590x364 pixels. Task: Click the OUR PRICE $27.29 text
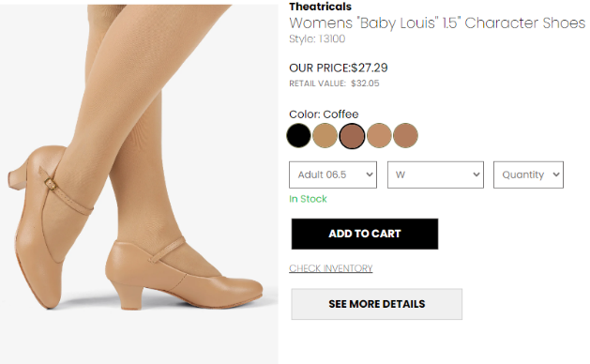pos(339,68)
